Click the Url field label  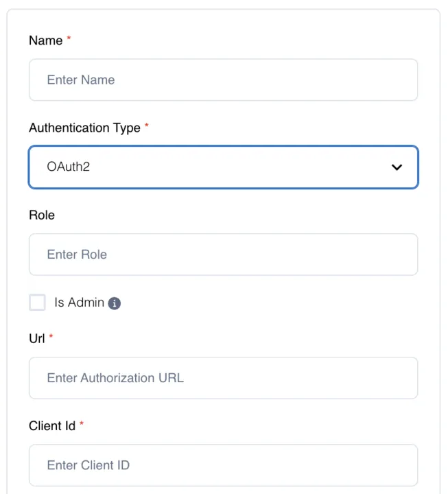pos(37,339)
